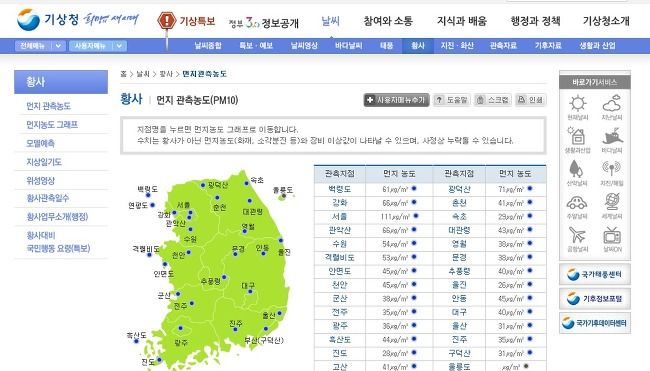The width and height of the screenshot is (650, 371).
Task: Open the 기상청소개 top menu
Action: (606, 21)
